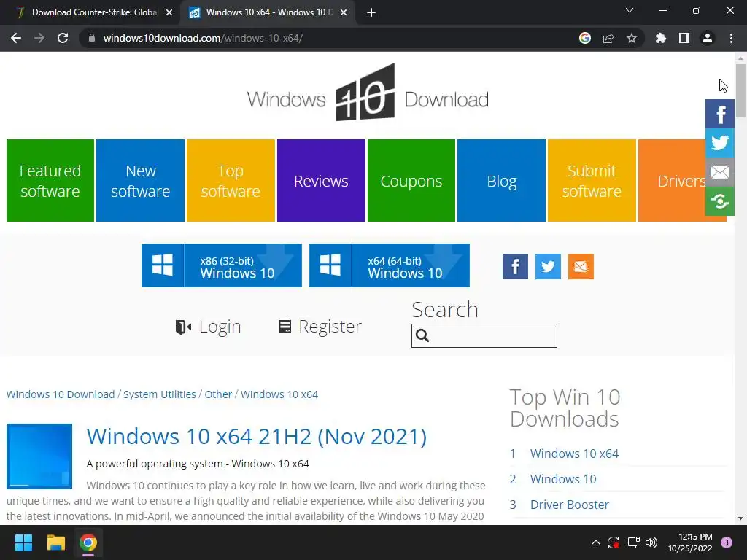Click the floating sidebar email share icon
The image size is (747, 560).
pyautogui.click(x=720, y=172)
